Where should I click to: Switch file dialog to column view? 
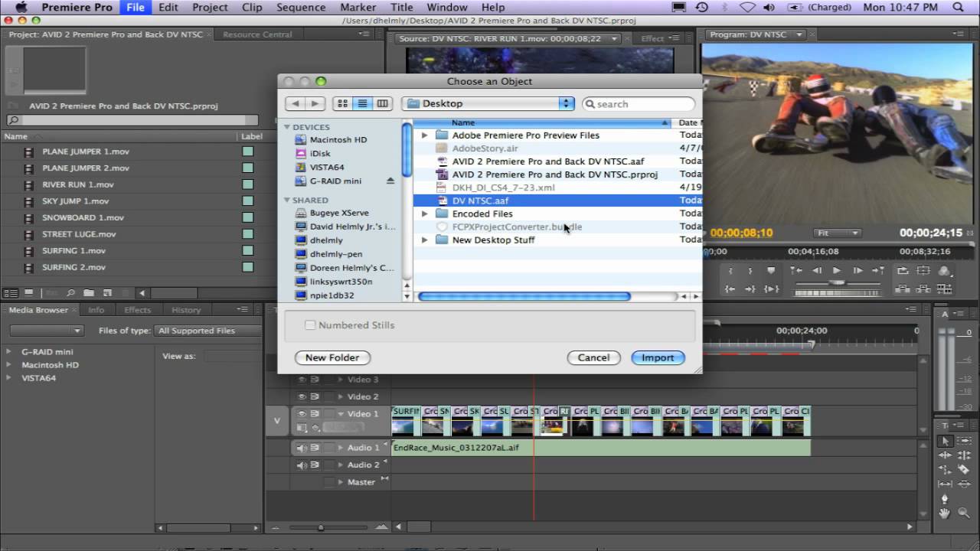coord(382,103)
